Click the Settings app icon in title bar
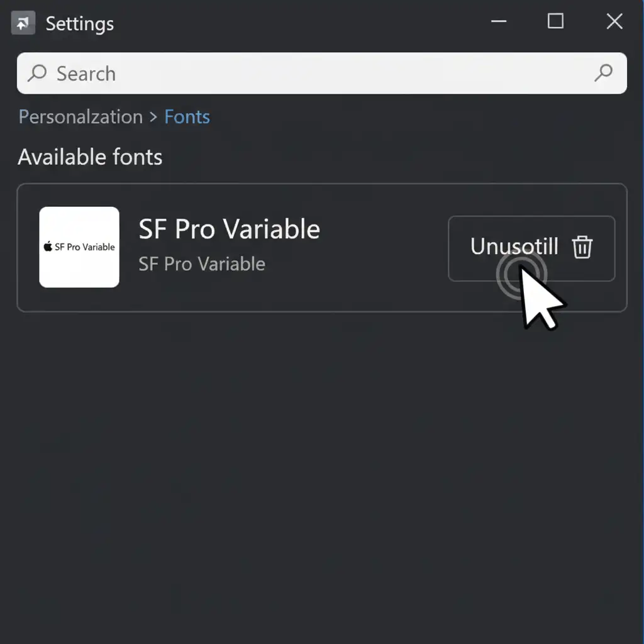The height and width of the screenshot is (644, 644). 23,23
